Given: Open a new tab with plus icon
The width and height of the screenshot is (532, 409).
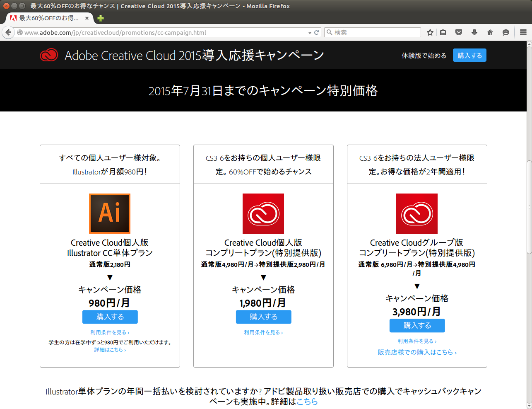Looking at the screenshot, I should [101, 18].
